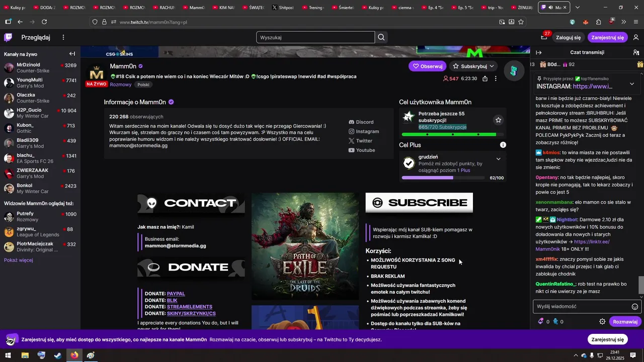Open Windows notification center
The width and height of the screenshot is (644, 362).
(633, 355)
